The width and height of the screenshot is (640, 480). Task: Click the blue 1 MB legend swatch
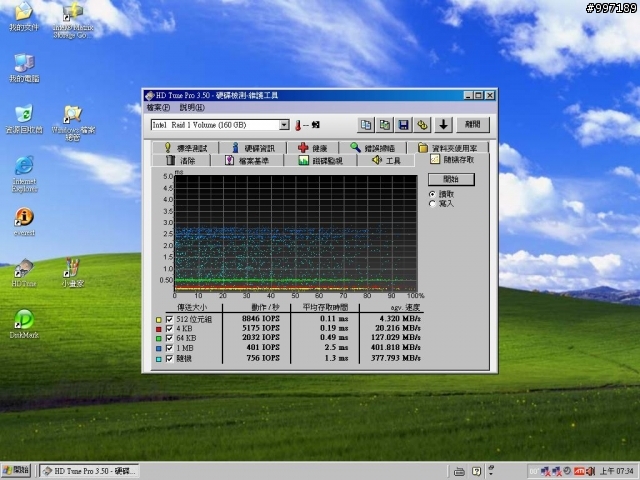pyautogui.click(x=158, y=349)
